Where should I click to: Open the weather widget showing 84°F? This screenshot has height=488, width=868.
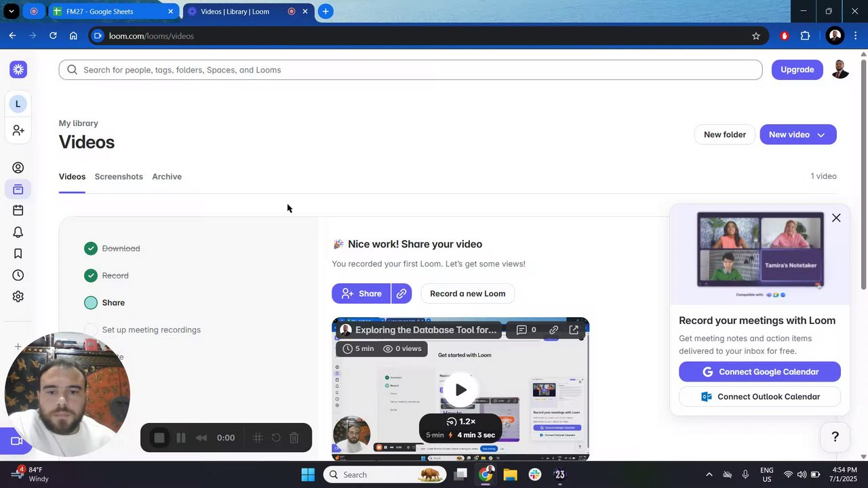[30, 474]
